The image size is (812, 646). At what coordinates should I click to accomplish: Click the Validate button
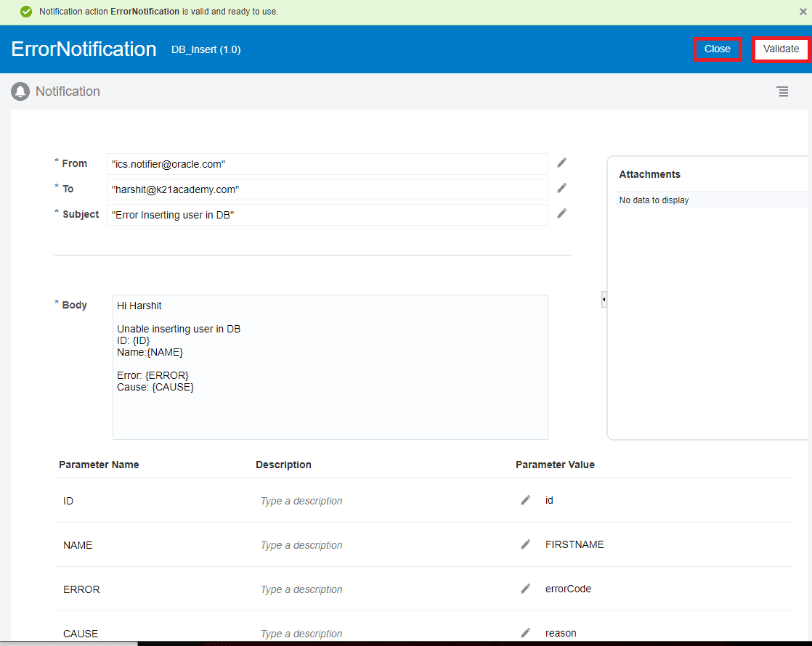[781, 49]
